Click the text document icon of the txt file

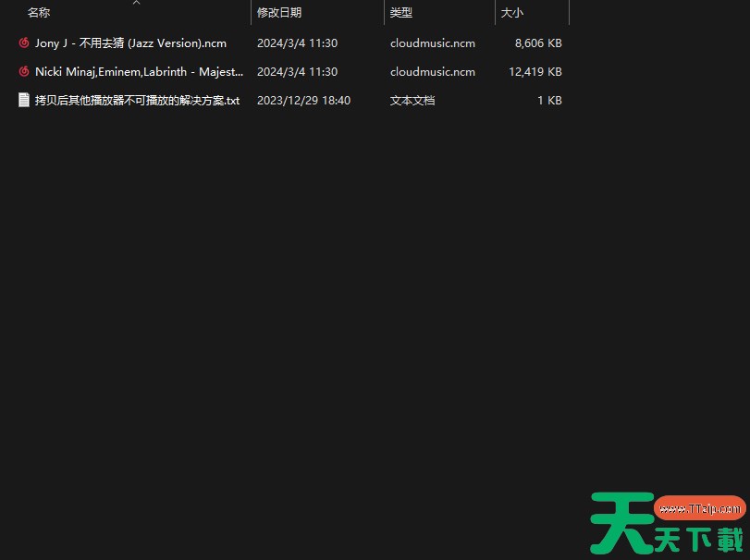point(24,100)
